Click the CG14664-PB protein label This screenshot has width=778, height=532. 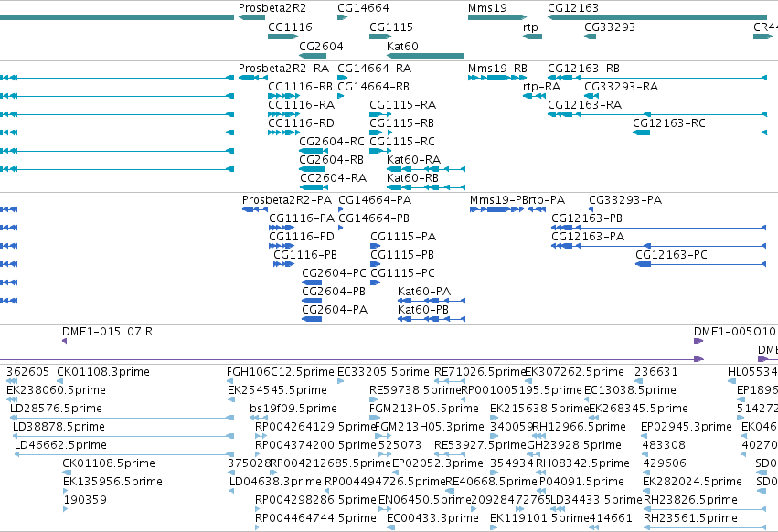[x=374, y=218]
